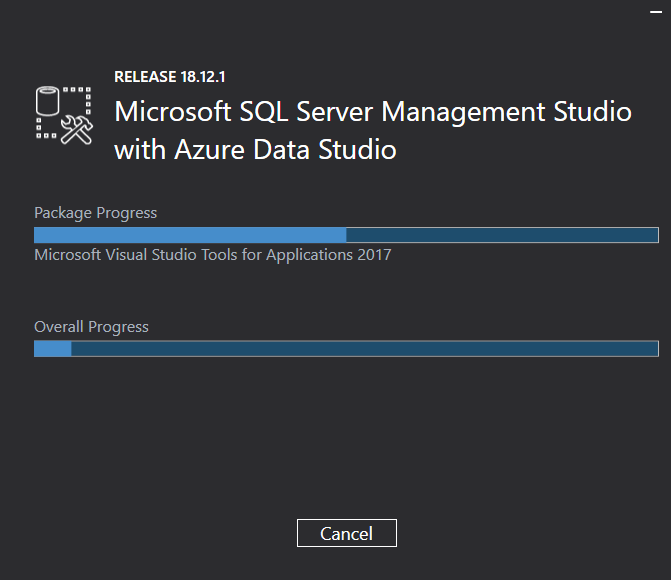Minimize the installer window
Screen dimensions: 671x580
click(656, 12)
